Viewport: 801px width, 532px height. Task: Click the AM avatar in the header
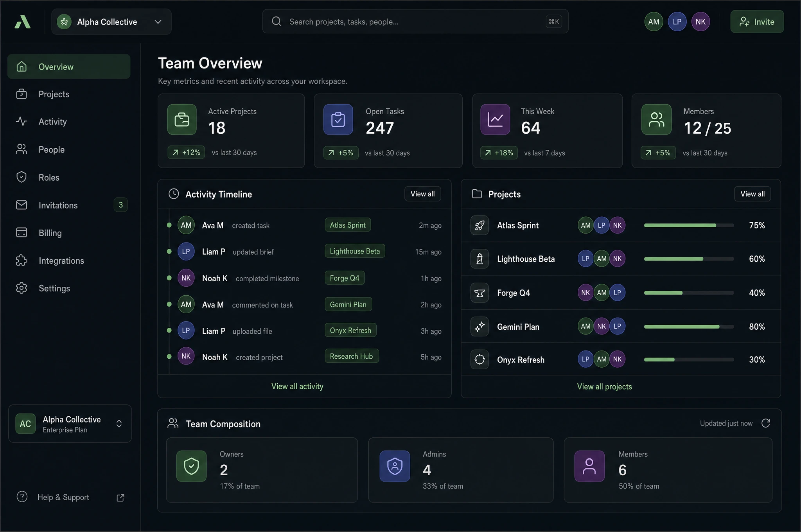[x=654, y=22]
